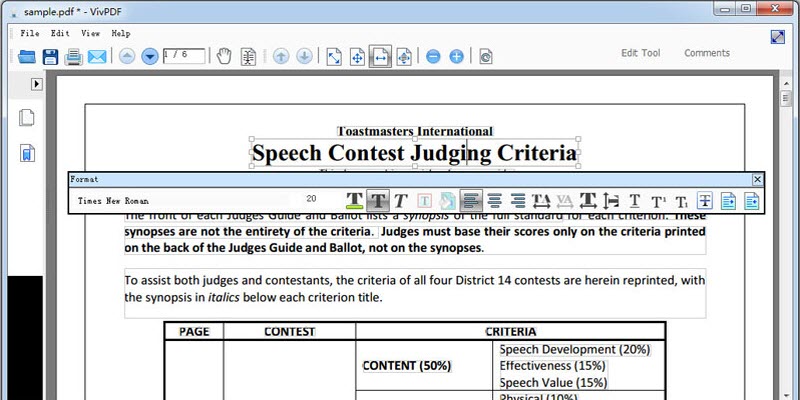Click the Edit Tool button
This screenshot has width=800, height=400.
point(640,53)
